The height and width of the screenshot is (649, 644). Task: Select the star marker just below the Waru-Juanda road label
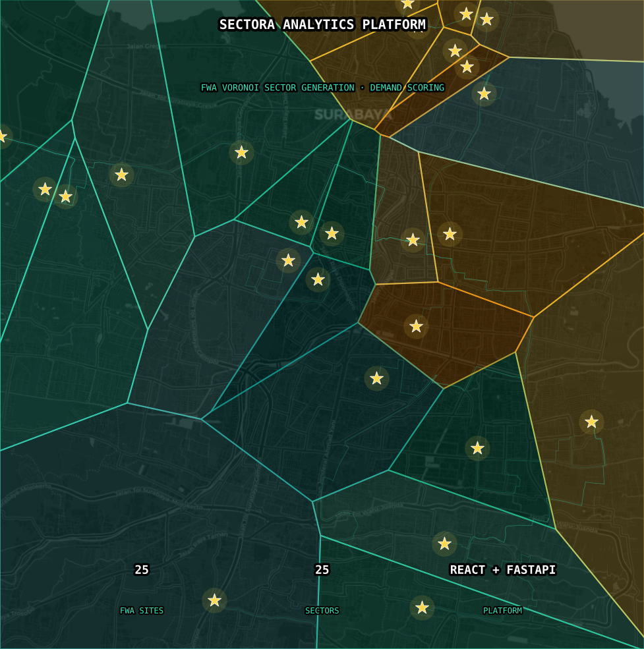click(444, 543)
